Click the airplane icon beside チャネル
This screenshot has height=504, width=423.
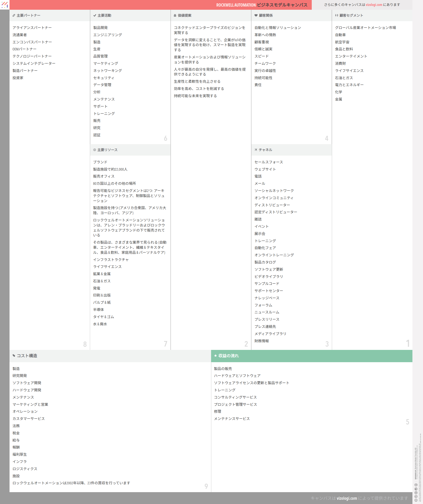click(256, 150)
